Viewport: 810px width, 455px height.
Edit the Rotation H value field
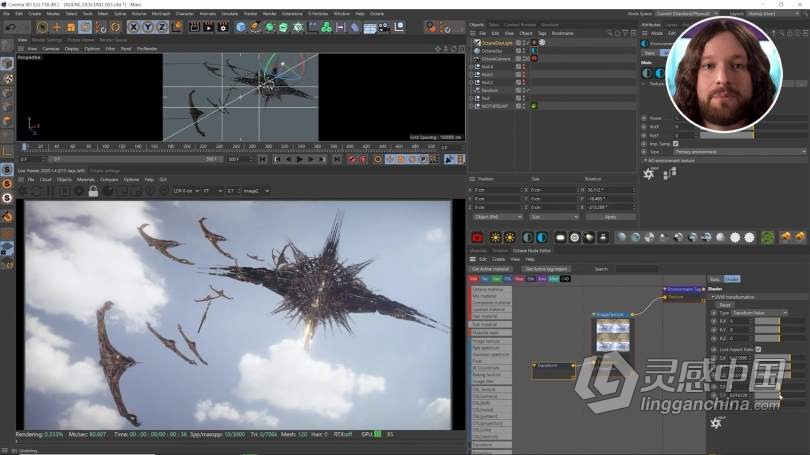click(609, 190)
